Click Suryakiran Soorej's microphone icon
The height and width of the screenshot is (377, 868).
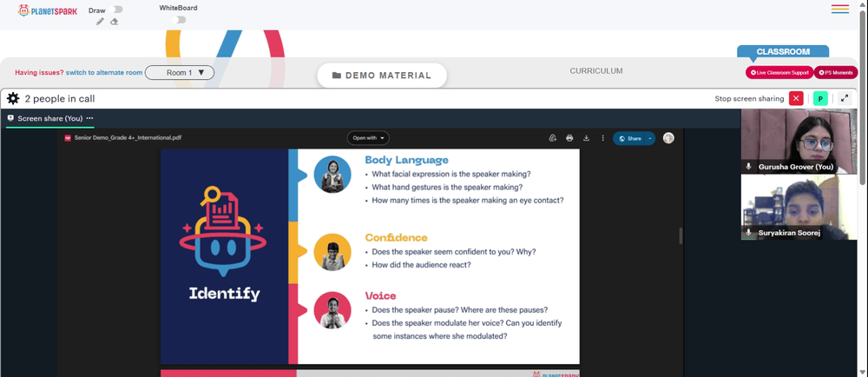[748, 233]
